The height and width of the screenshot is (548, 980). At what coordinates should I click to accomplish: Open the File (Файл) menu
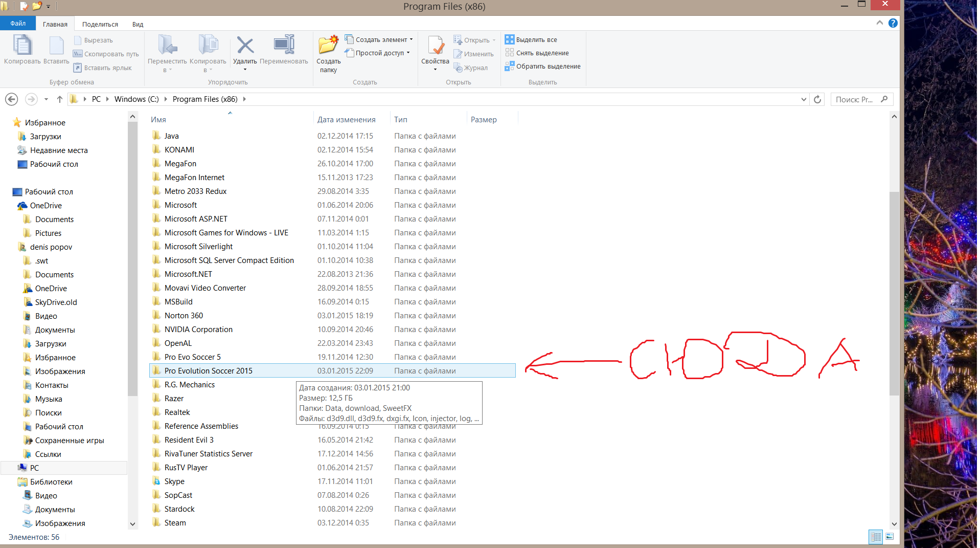coord(18,24)
